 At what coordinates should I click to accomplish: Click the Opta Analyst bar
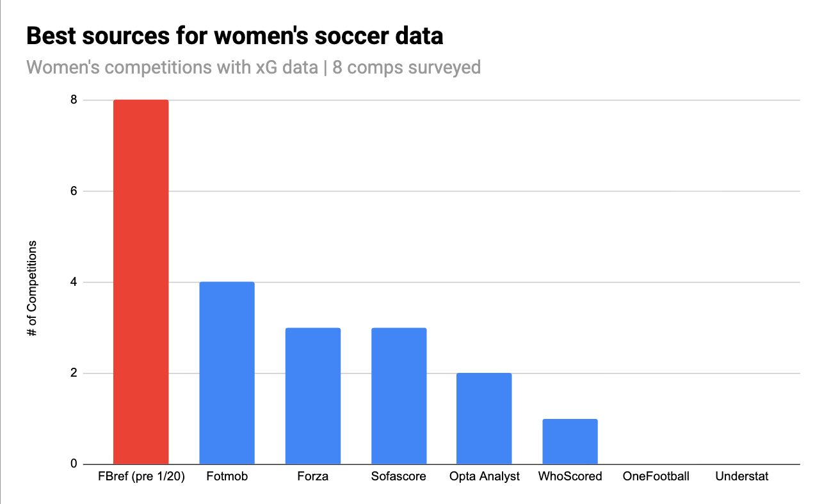tap(484, 418)
